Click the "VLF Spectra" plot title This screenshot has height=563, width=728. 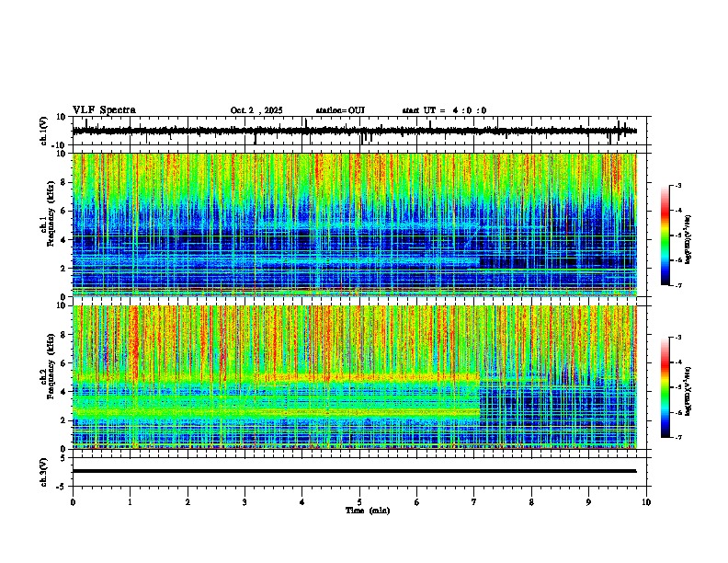[104, 110]
